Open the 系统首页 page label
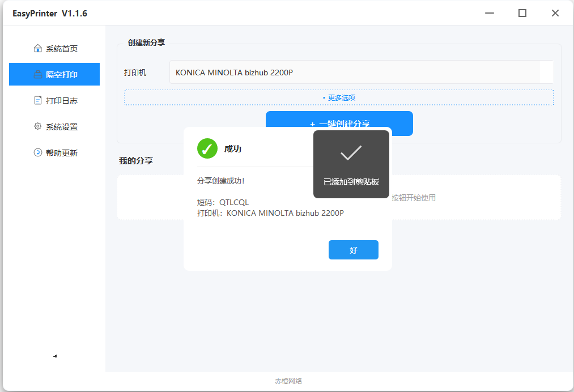 (62, 49)
